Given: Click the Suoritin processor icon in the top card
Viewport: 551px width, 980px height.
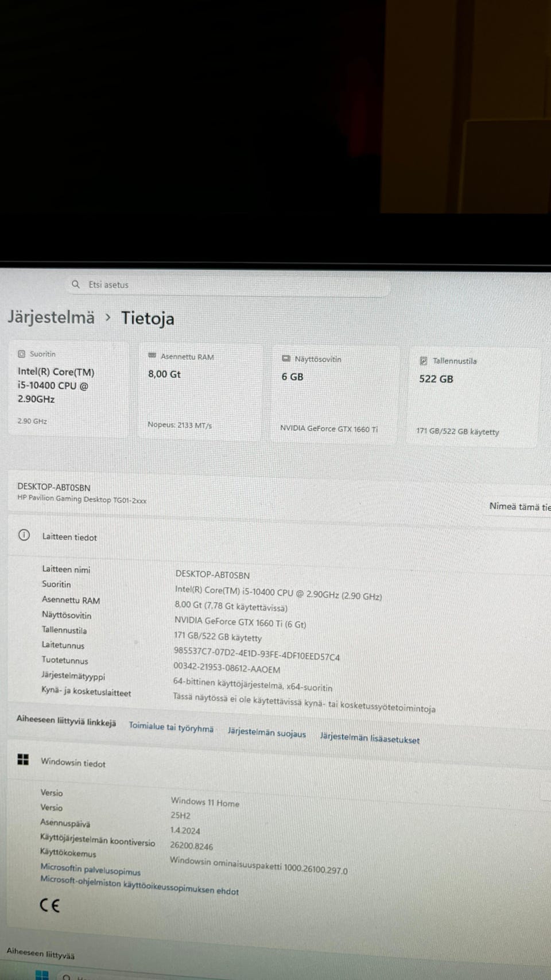Looking at the screenshot, I should [x=22, y=354].
